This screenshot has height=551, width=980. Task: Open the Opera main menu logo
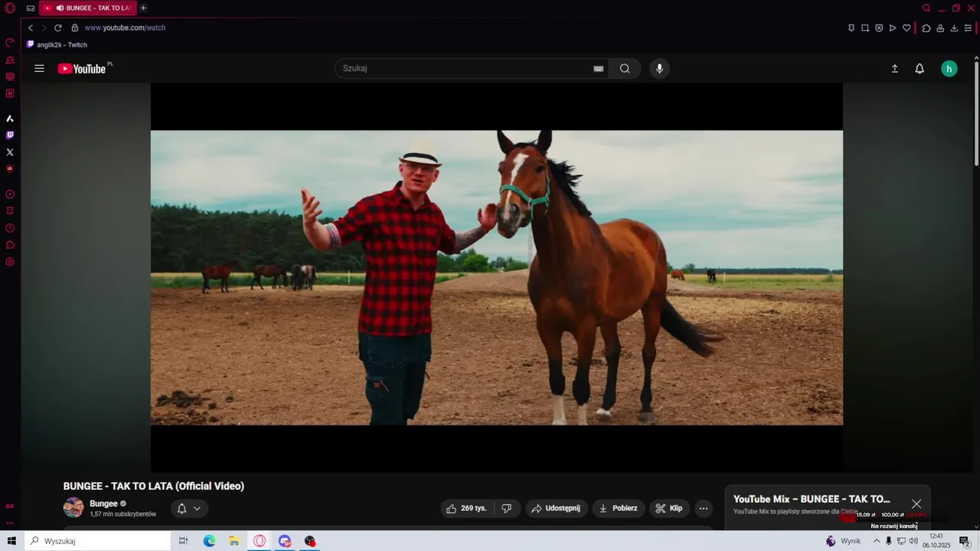pyautogui.click(x=10, y=8)
